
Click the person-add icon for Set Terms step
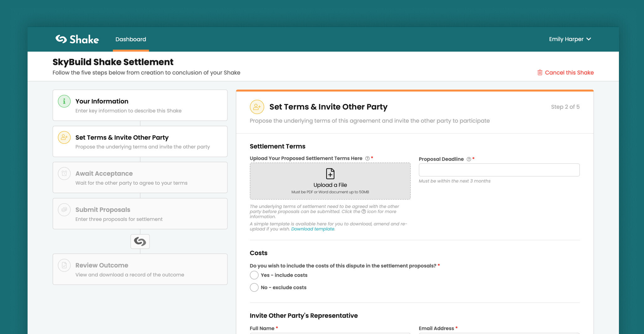tap(64, 137)
